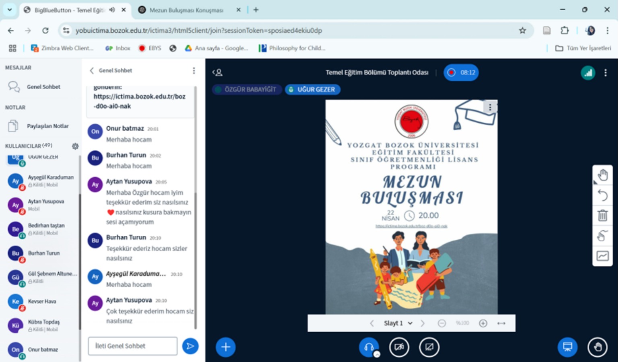Select user Gül Şebnem Altune in list
Viewport: 644px width, 362px height.
tap(42, 278)
